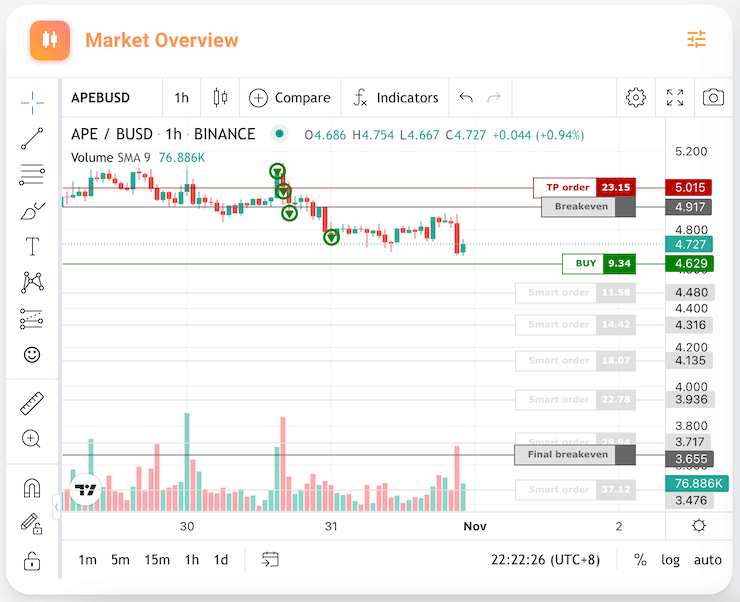
Task: Open the 1h interval dropdown
Action: [181, 98]
